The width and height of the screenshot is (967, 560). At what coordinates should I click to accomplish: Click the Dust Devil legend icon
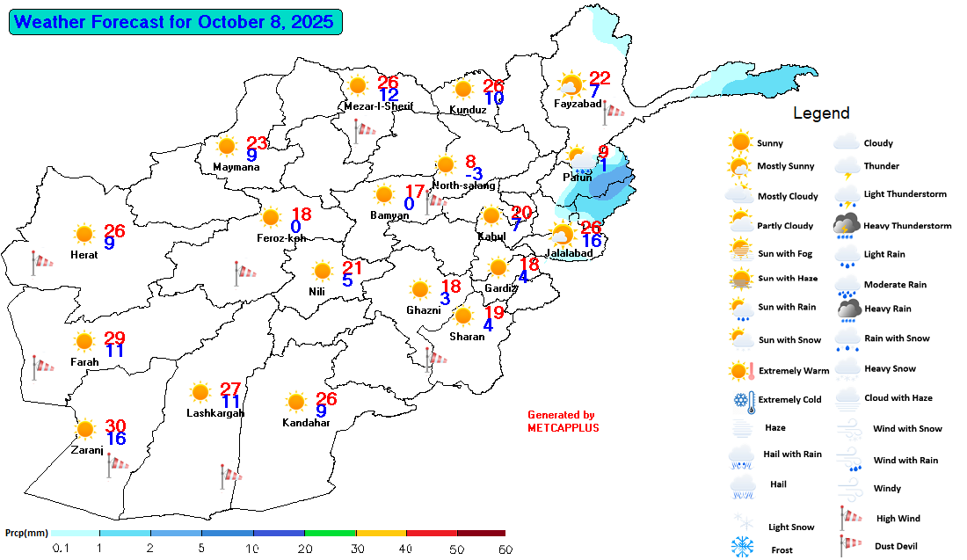click(x=847, y=545)
